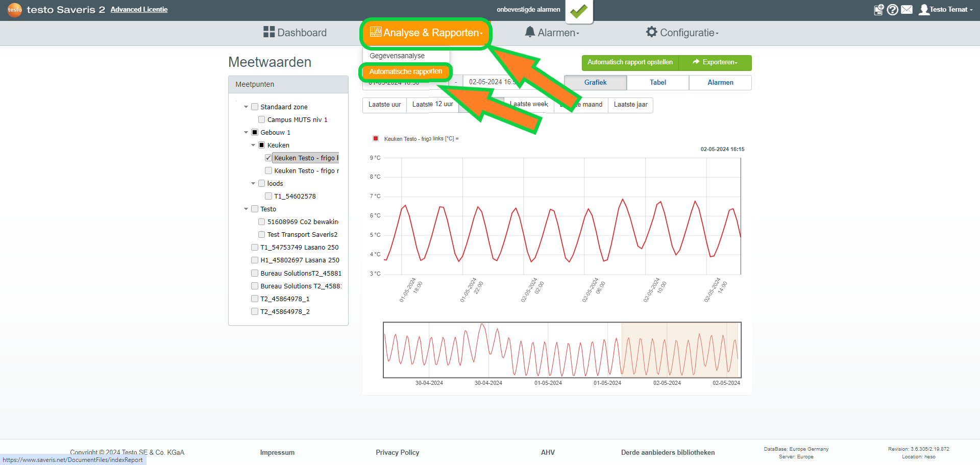Toggle the Standaard zone checkbox
The image size is (980, 465).
[x=255, y=107]
